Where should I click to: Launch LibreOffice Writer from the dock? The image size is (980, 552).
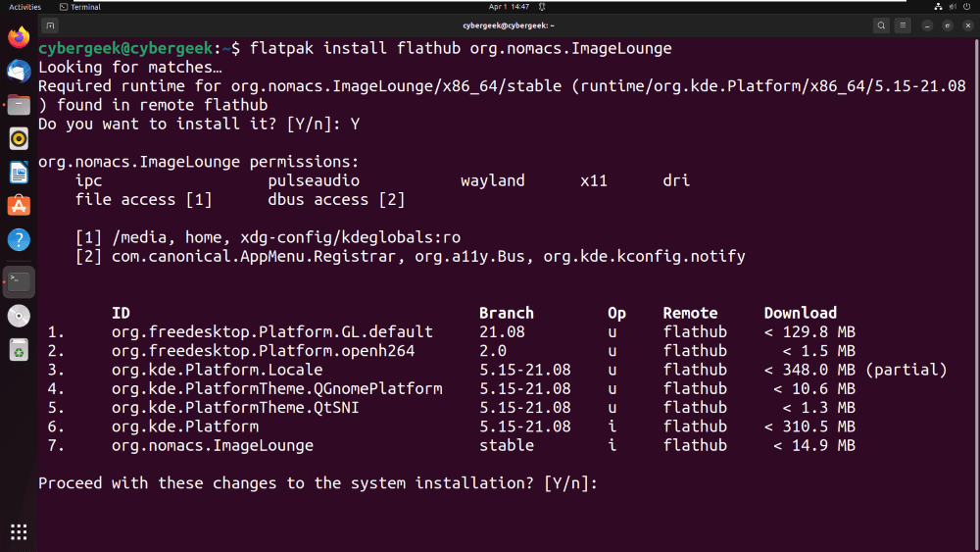(19, 173)
